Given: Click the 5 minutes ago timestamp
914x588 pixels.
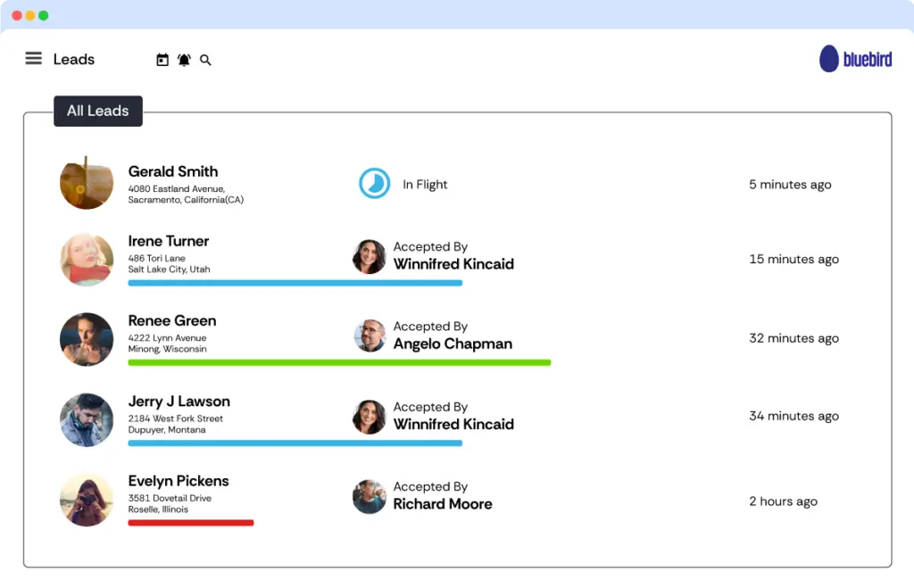Looking at the screenshot, I should (x=790, y=184).
